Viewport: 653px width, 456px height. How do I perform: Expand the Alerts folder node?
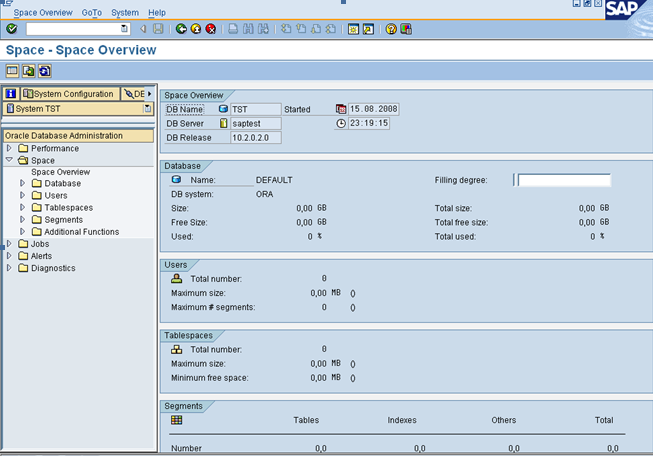pyautogui.click(x=9, y=255)
